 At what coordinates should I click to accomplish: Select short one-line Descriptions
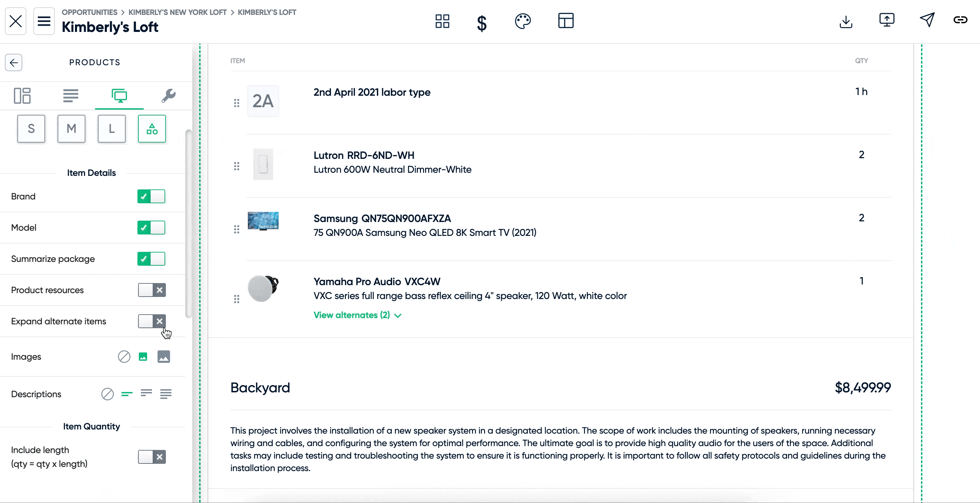pyautogui.click(x=127, y=394)
